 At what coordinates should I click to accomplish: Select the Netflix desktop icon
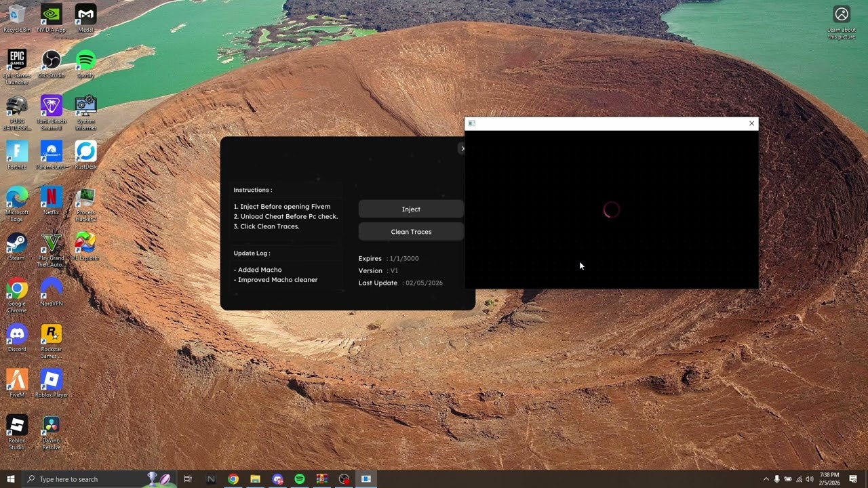click(51, 201)
